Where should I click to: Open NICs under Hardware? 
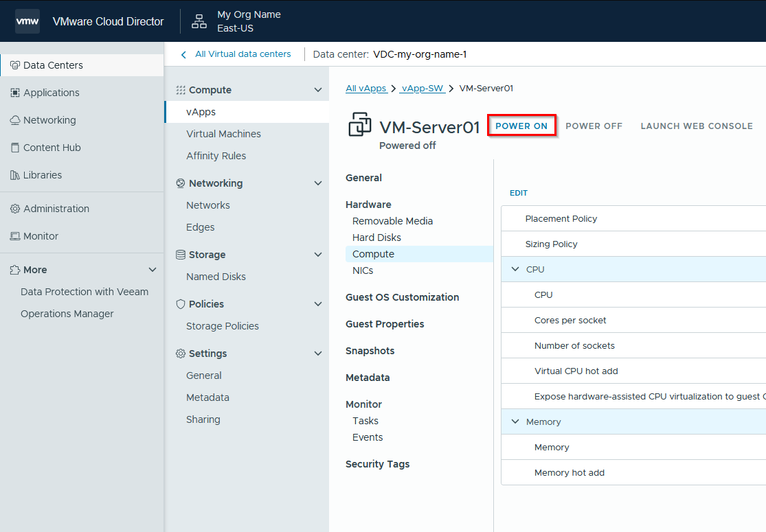[363, 270]
